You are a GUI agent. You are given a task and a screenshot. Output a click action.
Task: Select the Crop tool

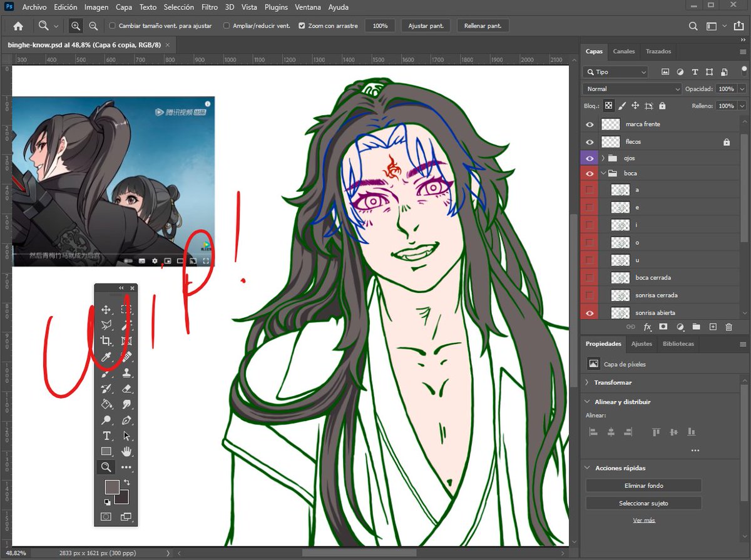click(x=106, y=341)
